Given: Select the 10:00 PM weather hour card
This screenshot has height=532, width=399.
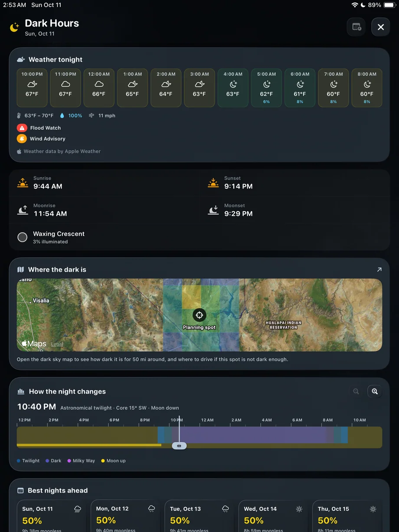Looking at the screenshot, I should pyautogui.click(x=32, y=88).
